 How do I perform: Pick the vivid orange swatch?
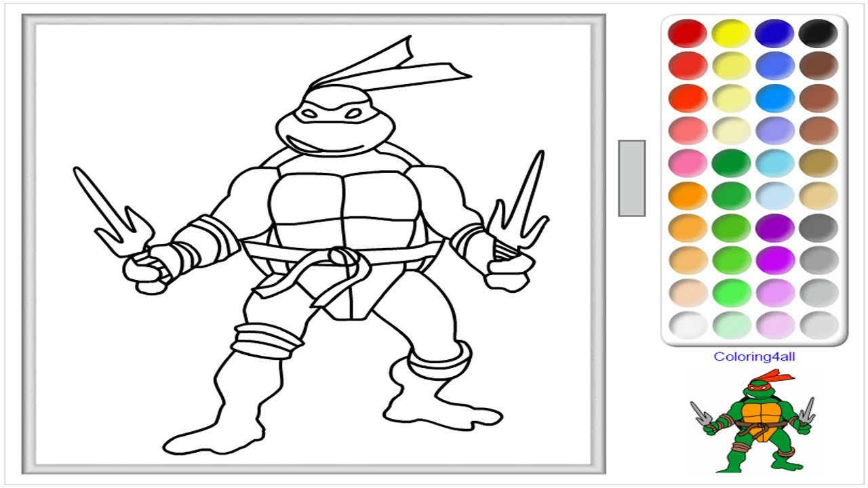pyautogui.click(x=688, y=195)
